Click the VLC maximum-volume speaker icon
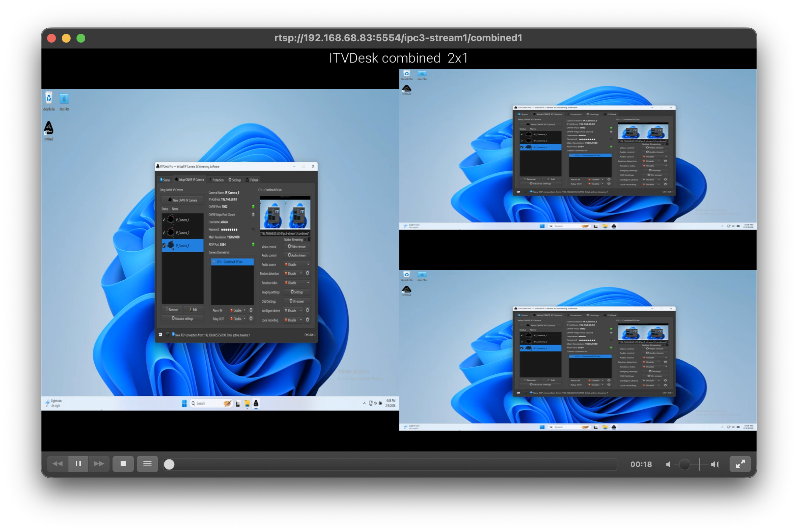 coord(715,464)
